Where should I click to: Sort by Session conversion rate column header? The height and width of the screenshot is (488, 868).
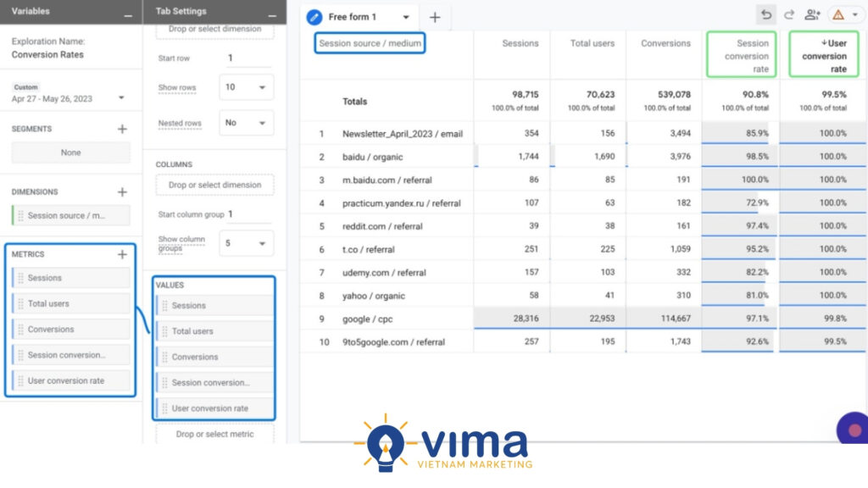tap(740, 56)
